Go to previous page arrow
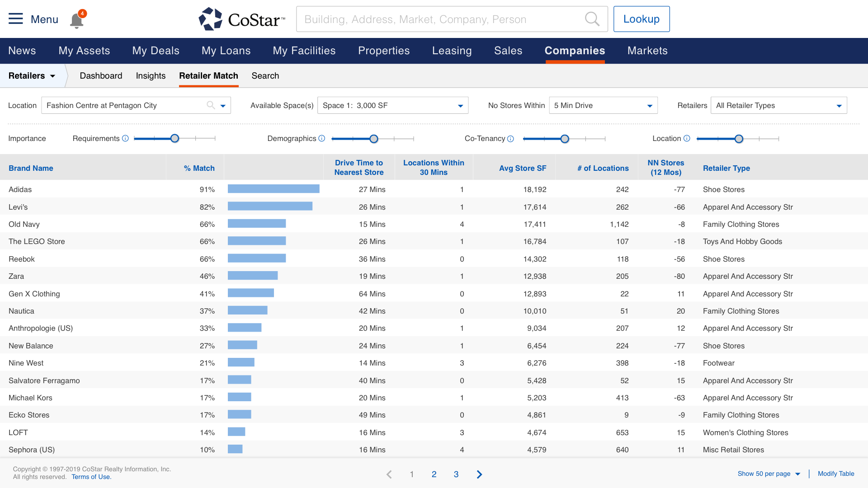 (389, 474)
